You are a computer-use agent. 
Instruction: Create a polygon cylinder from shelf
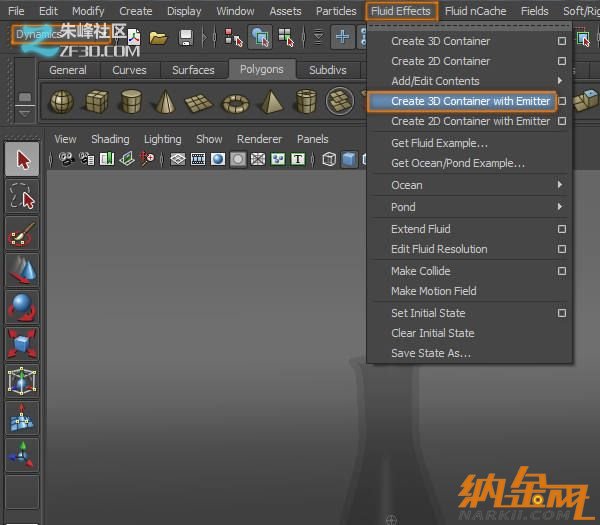click(131, 101)
